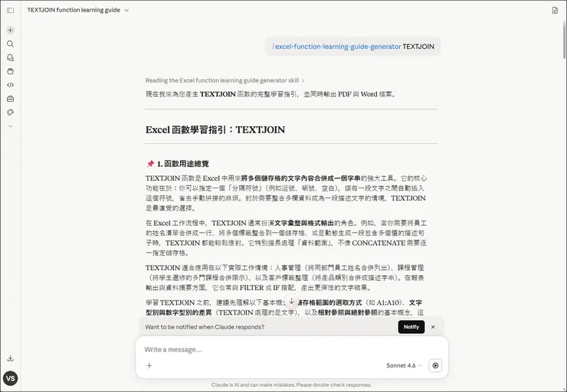567x392 pixels.
Task: Open the code icon in sidebar
Action: pyautogui.click(x=11, y=85)
